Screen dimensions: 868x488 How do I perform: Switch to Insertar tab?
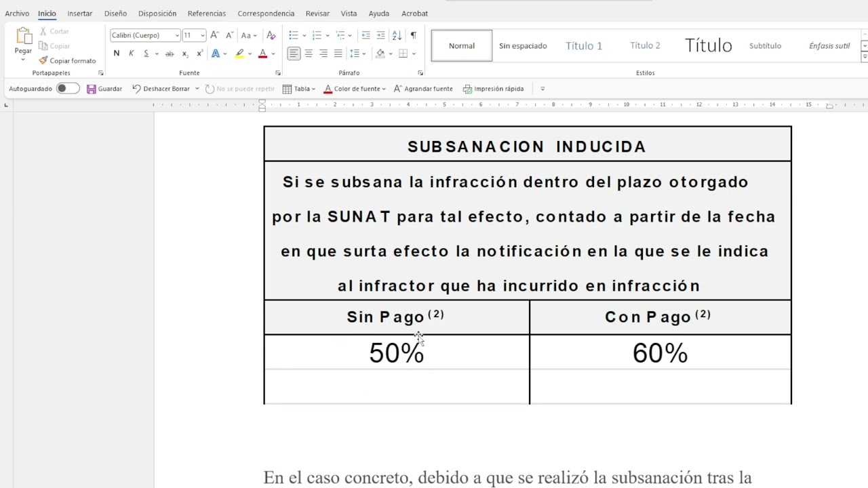point(80,14)
